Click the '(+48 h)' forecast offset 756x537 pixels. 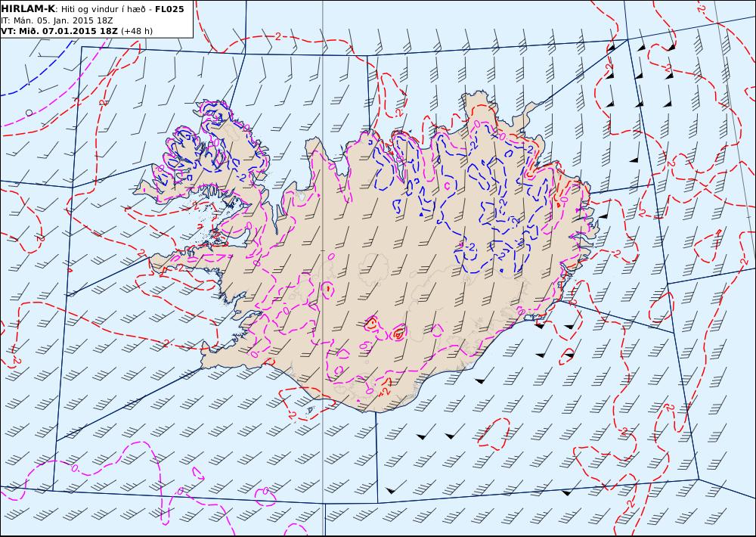pos(136,31)
